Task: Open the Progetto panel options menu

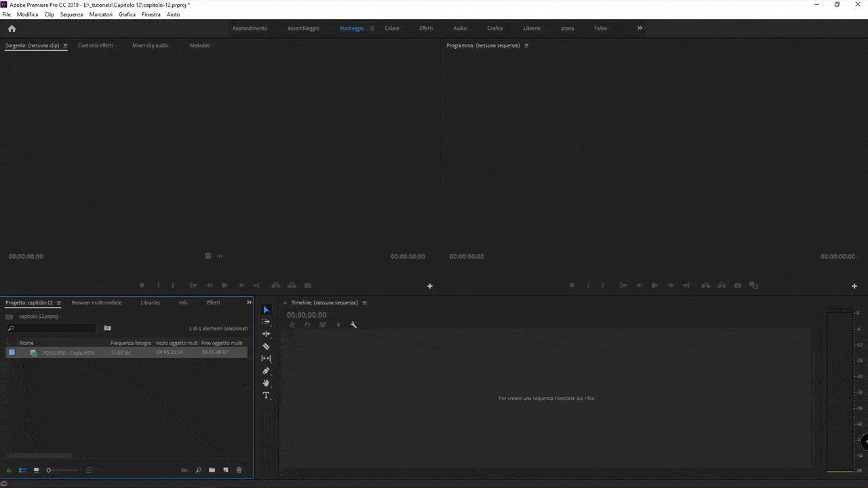Action: pyautogui.click(x=59, y=302)
